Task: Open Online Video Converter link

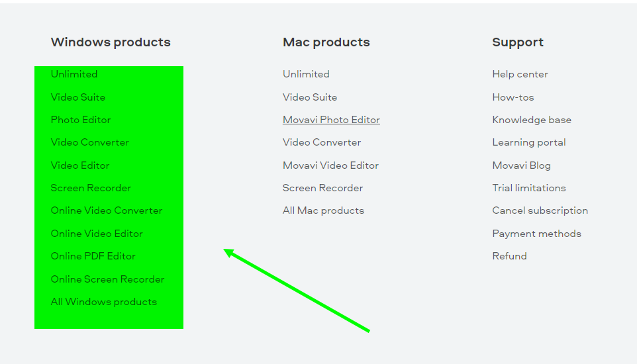Action: click(107, 210)
